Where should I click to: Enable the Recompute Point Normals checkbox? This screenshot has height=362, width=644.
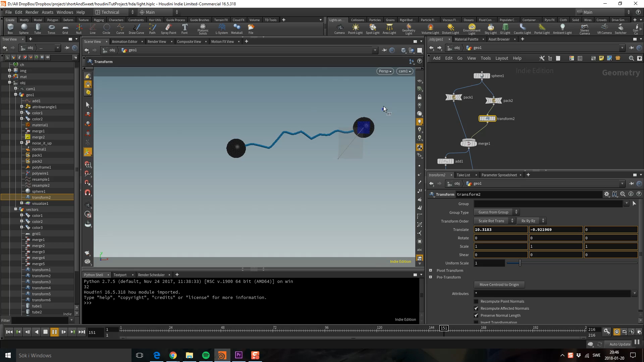476,301
